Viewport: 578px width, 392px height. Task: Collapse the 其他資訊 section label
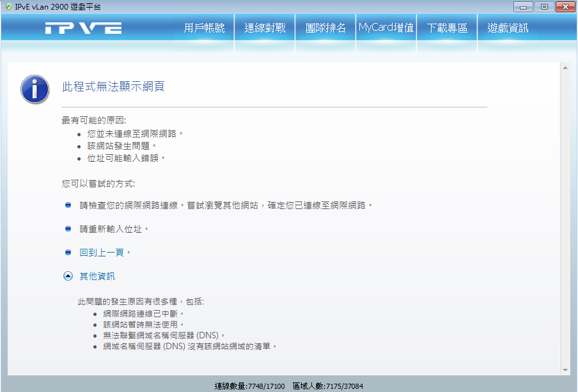(x=97, y=276)
